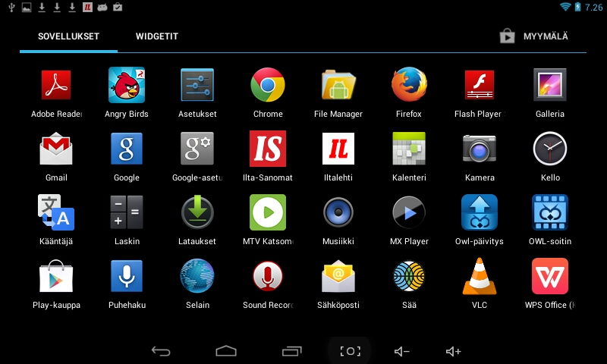Open the Musiikki music app
Screen dimensions: 607x364
point(338,212)
